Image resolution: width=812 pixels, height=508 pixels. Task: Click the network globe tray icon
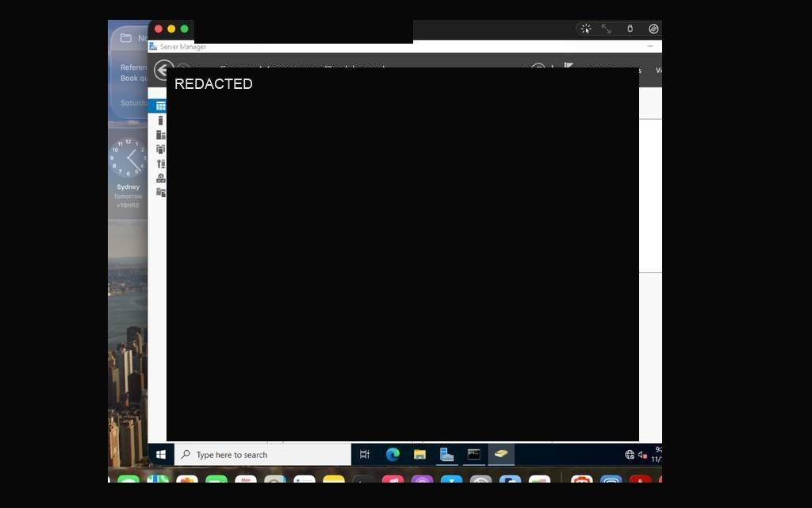630,455
